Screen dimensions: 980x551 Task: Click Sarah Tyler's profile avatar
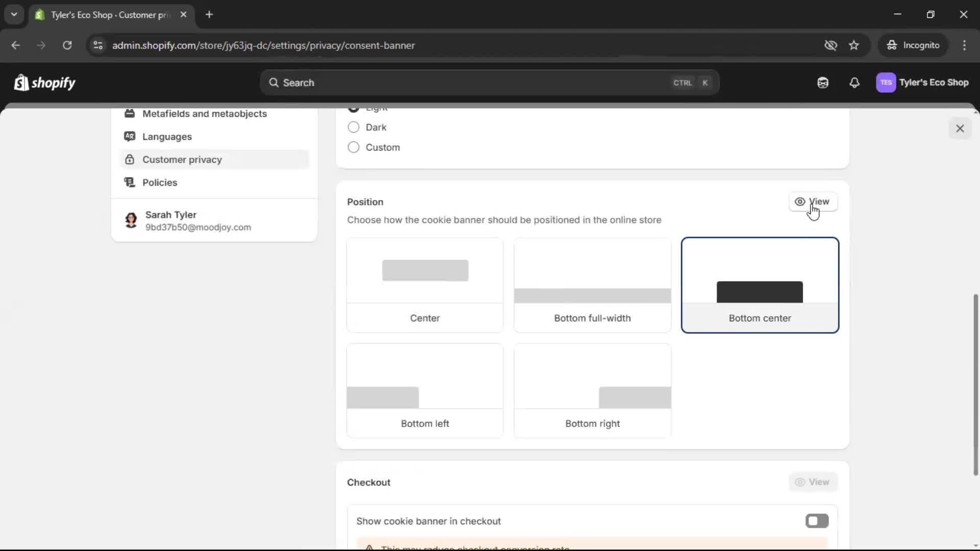click(131, 220)
